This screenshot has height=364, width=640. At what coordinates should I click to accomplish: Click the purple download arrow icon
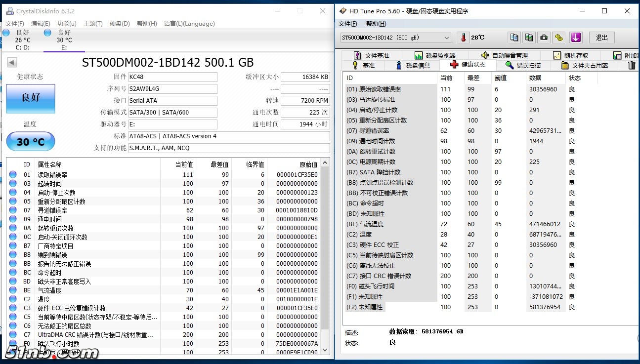coord(575,37)
